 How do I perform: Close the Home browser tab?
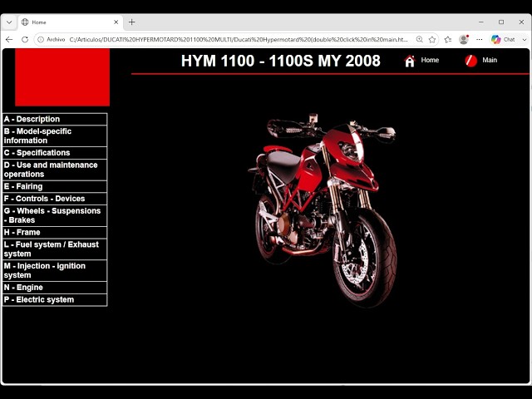(116, 22)
